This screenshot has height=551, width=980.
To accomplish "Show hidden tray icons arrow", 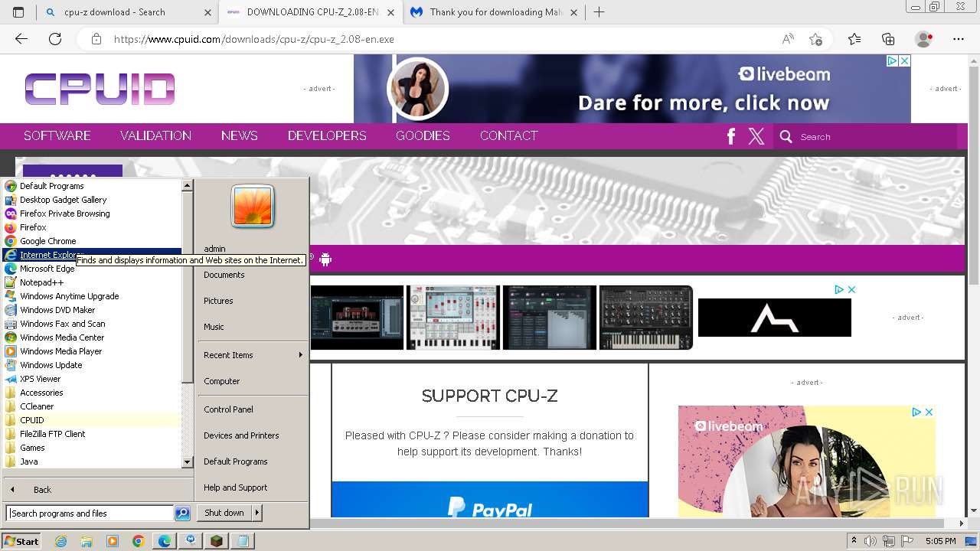I will [x=854, y=541].
